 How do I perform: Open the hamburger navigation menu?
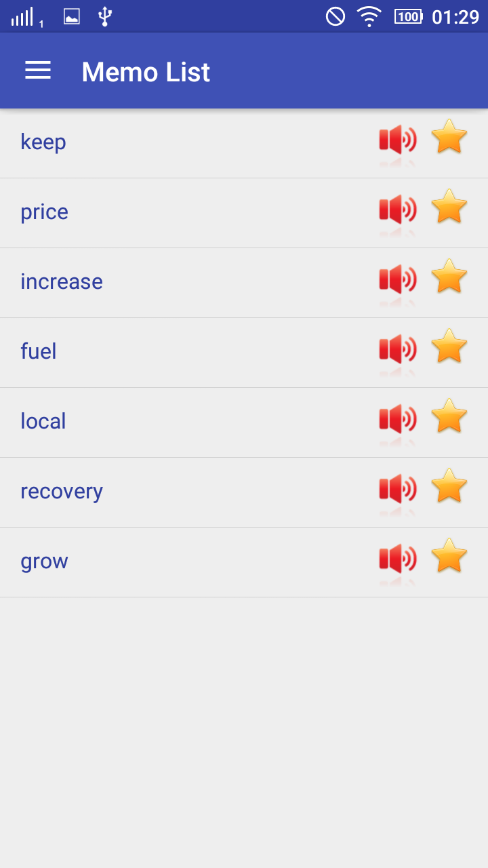pos(38,71)
